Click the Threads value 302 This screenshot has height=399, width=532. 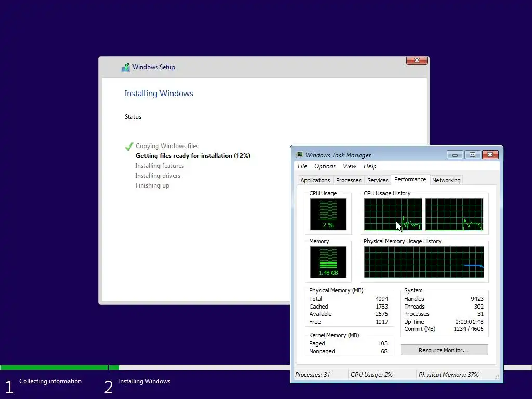478,307
